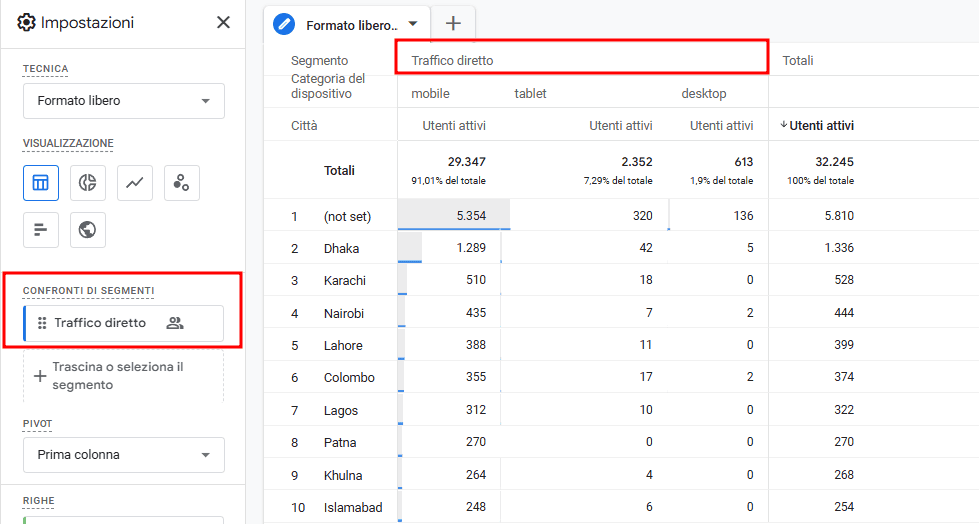Click the Lagos city row

click(341, 410)
